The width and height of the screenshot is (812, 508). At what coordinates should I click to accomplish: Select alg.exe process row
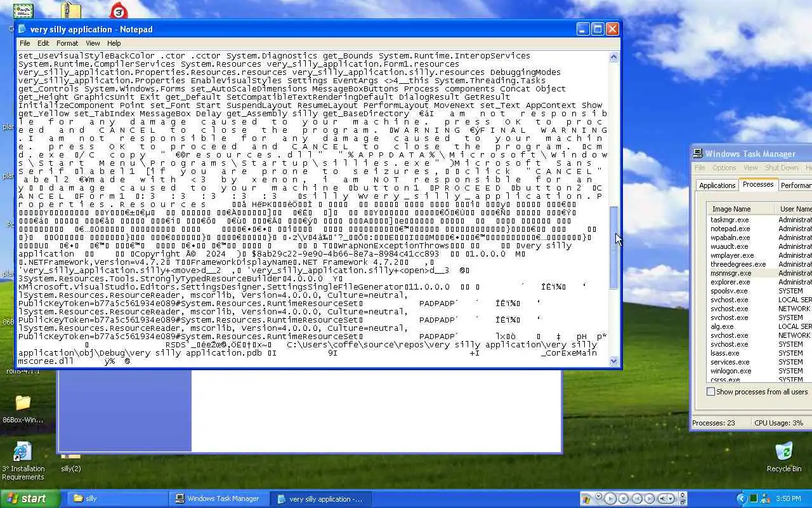(x=759, y=326)
